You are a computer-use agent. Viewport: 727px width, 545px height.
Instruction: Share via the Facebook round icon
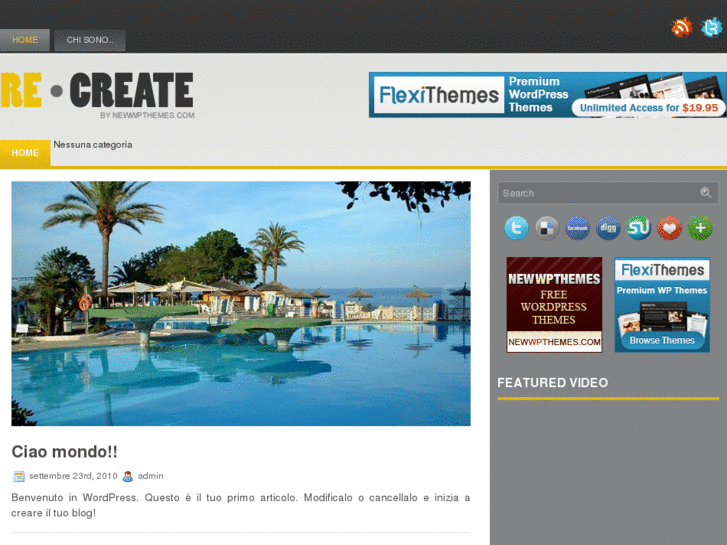pos(577,228)
